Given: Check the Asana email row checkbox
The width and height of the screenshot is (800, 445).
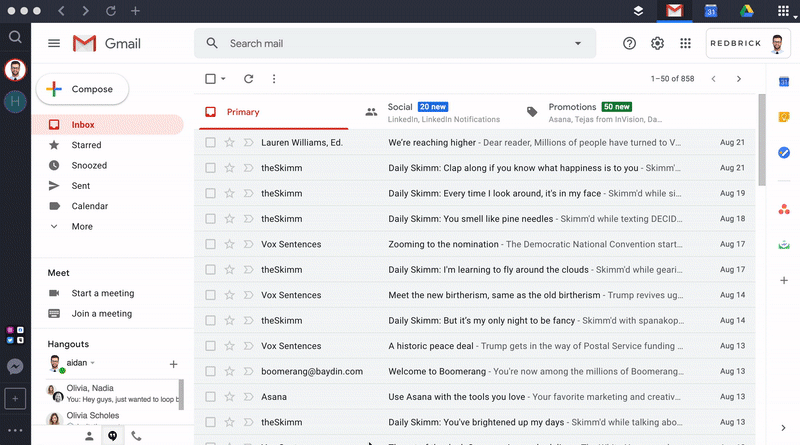Looking at the screenshot, I should click(x=210, y=397).
